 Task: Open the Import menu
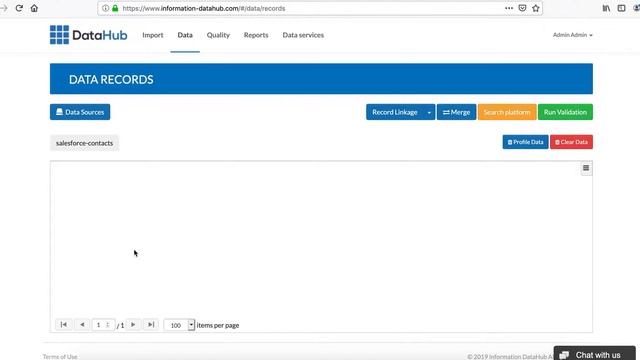(153, 35)
